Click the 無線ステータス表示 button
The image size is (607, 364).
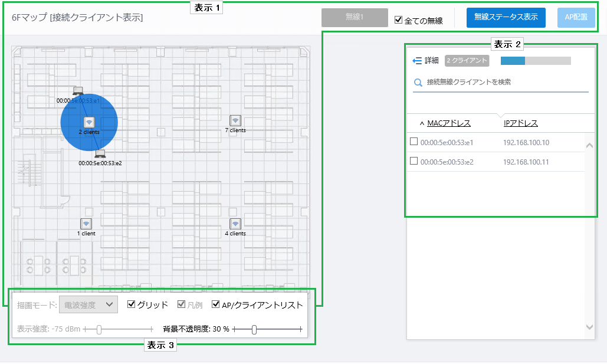(506, 18)
